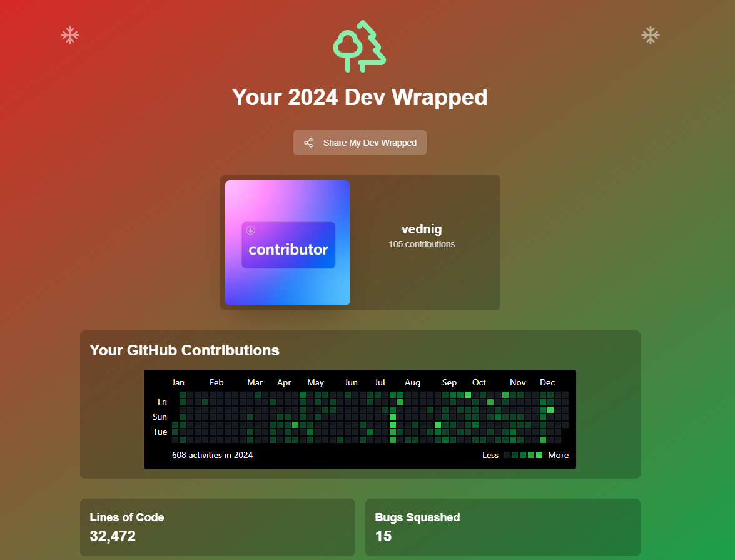This screenshot has height=560, width=735.
Task: Click the Aug month label in the graph
Action: 412,382
